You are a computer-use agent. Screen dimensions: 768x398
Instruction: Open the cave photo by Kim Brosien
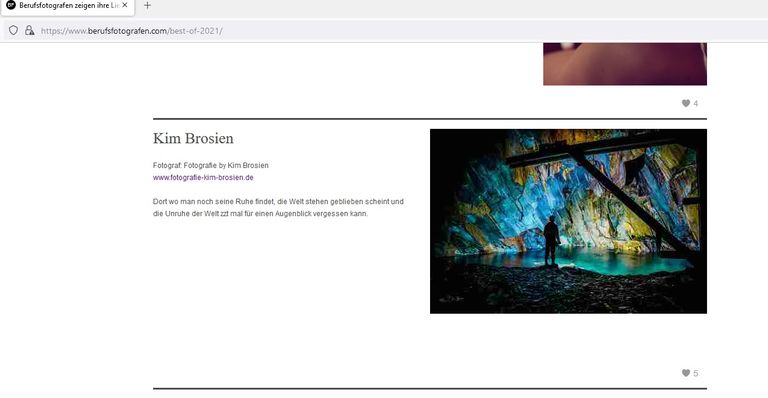(x=568, y=221)
